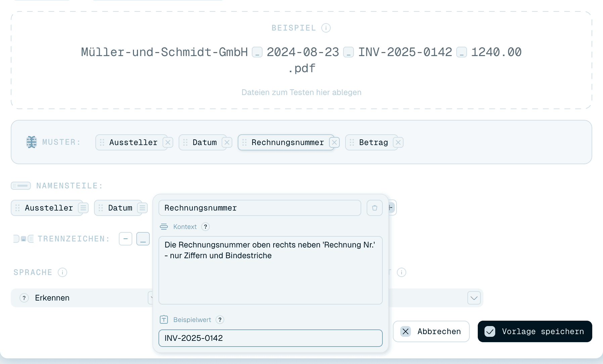Open the info icon beside SPRACHE
This screenshot has height=364, width=603.
[x=62, y=272]
